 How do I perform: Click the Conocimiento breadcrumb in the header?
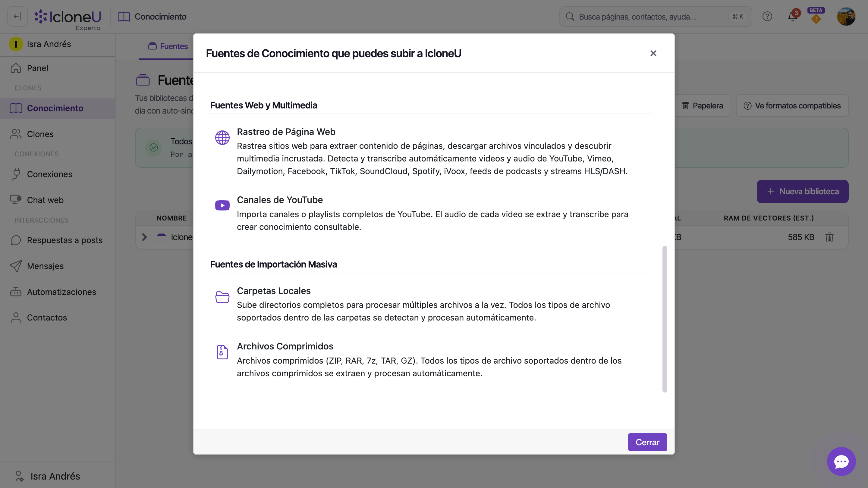pos(152,17)
